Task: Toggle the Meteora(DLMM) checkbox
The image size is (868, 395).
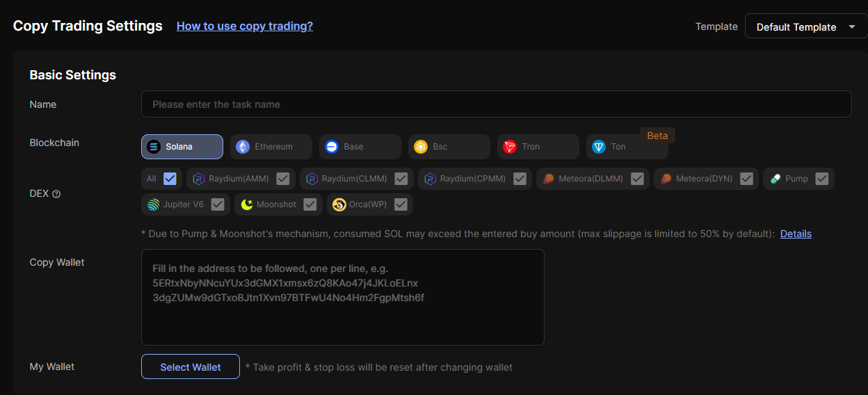Action: tap(637, 179)
